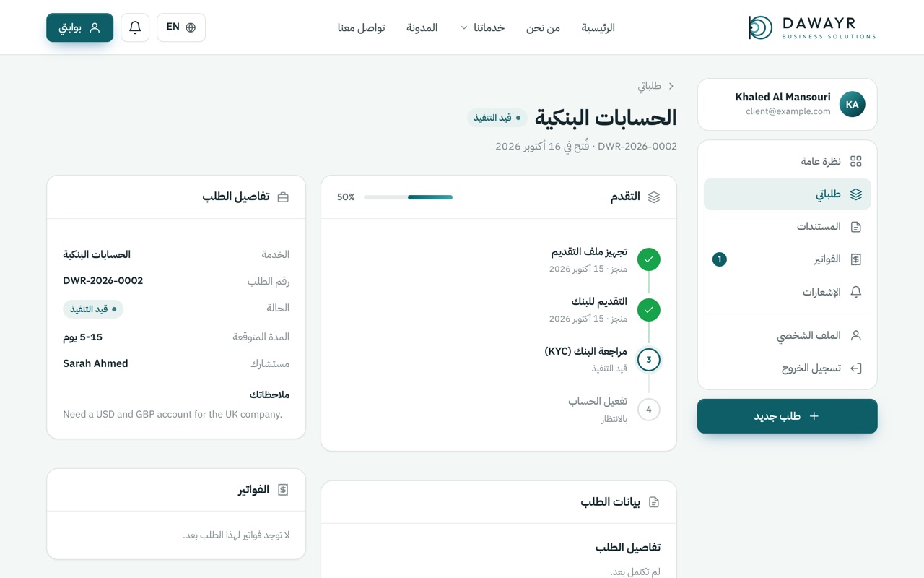
Task: Click the طلباتي layers icon in sidebar
Action: [856, 194]
